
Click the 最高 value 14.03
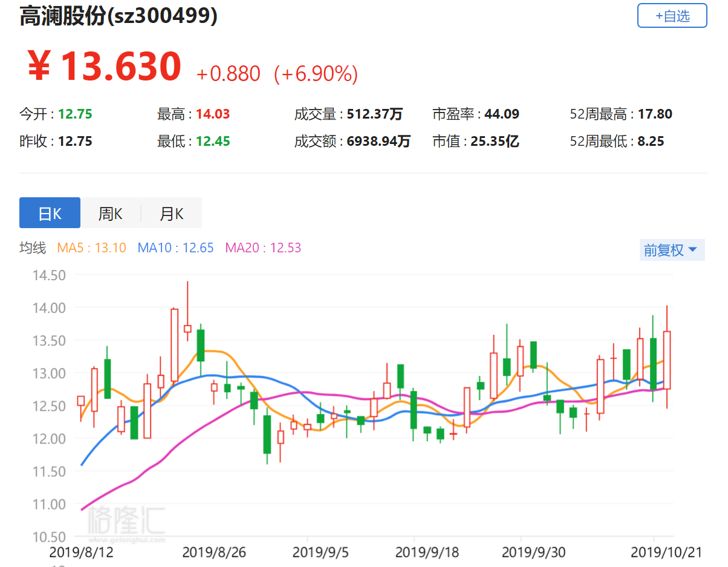213,114
